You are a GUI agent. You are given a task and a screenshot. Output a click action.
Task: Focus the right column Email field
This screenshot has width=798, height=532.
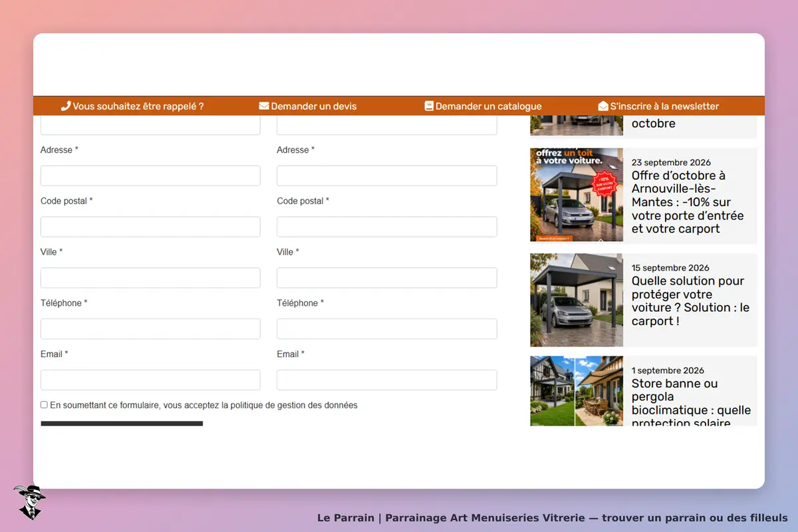click(387, 380)
